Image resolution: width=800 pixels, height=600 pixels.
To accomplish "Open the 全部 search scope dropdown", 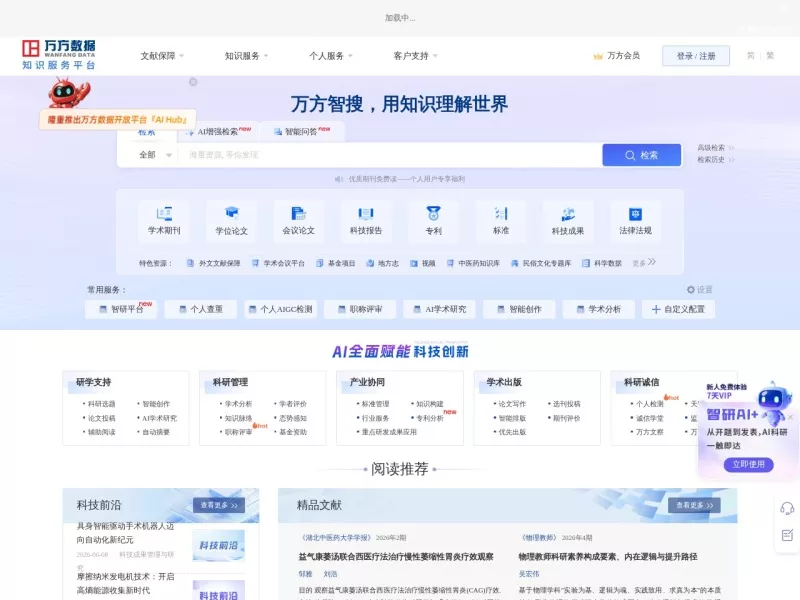I will click(155, 155).
